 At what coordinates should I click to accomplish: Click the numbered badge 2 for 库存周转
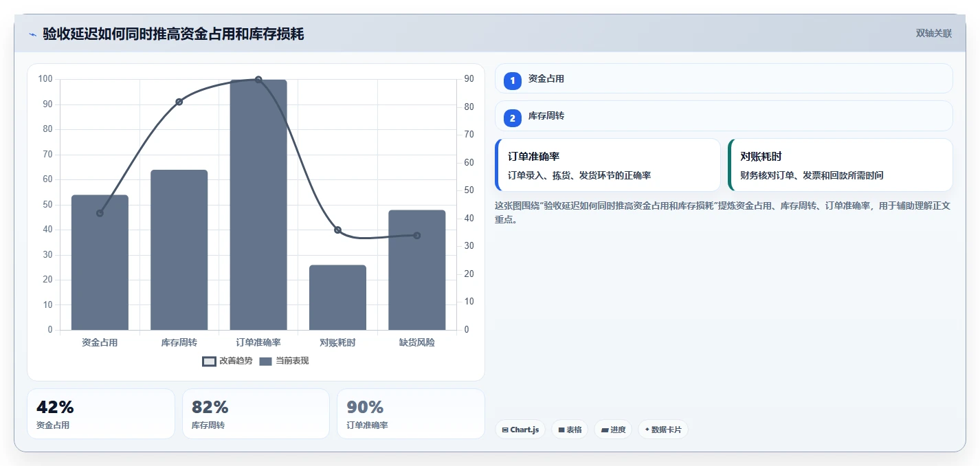[x=513, y=118]
